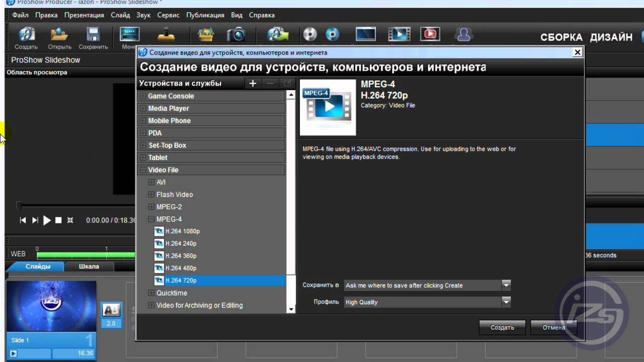644x362 pixels.
Task: Jump to previous slide in preview
Action: tap(23, 220)
